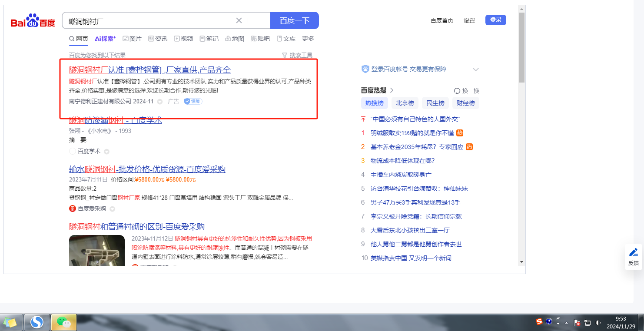Click the 百度学术 round source icon
This screenshot has width=644, height=331.
tap(73, 151)
